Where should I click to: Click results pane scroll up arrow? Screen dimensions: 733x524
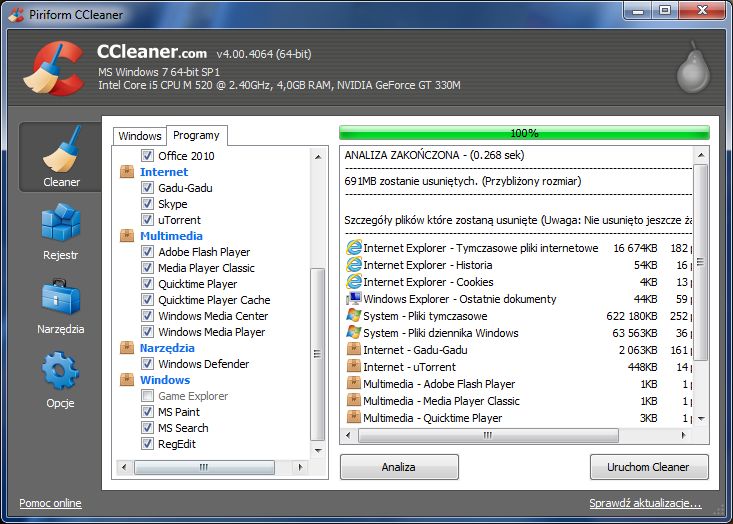701,155
